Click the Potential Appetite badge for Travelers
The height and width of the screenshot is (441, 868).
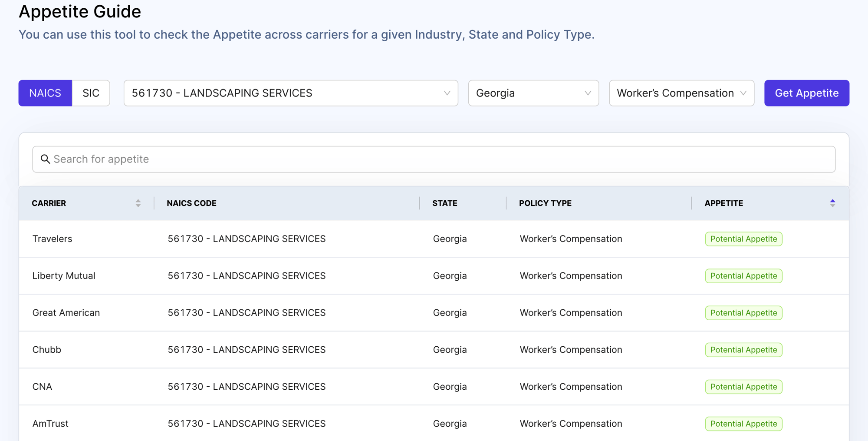(743, 239)
